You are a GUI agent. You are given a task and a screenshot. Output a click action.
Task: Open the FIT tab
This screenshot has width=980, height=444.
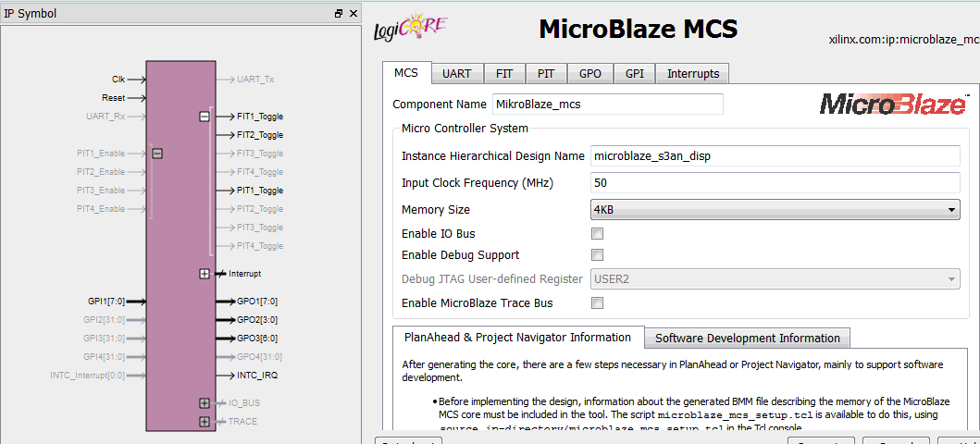click(504, 74)
